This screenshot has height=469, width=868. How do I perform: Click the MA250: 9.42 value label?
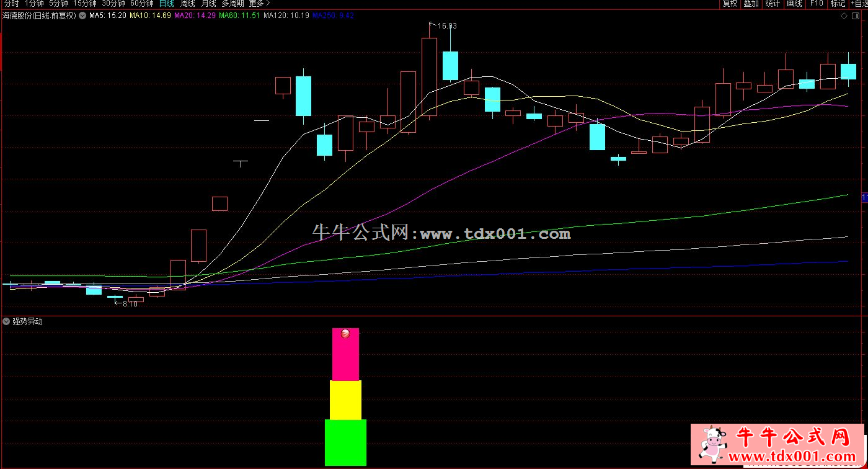coord(333,16)
